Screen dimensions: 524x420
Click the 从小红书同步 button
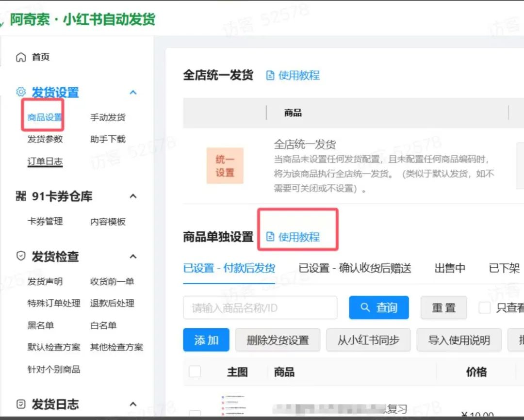pyautogui.click(x=368, y=340)
